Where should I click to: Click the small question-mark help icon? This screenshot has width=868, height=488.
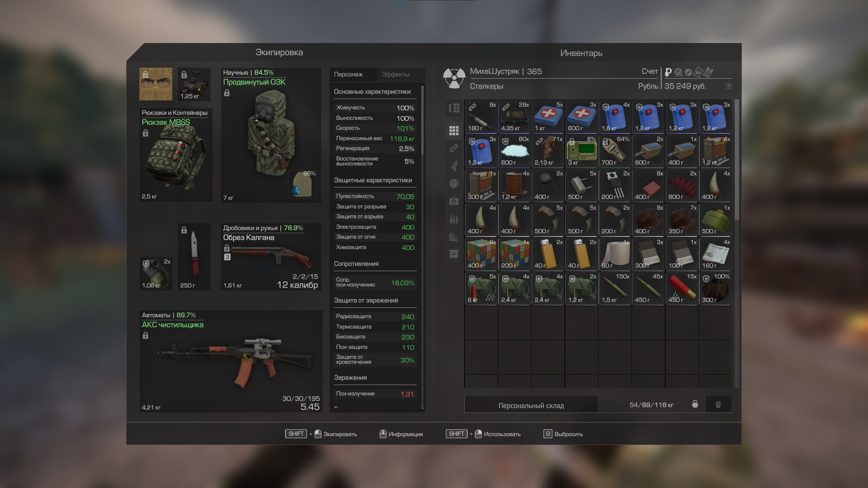729,86
